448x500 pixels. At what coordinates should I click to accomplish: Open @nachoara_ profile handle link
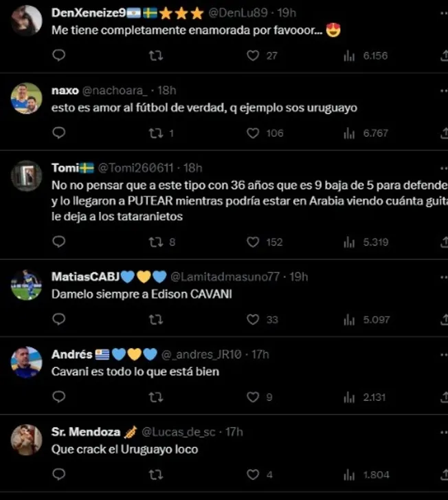pos(115,91)
